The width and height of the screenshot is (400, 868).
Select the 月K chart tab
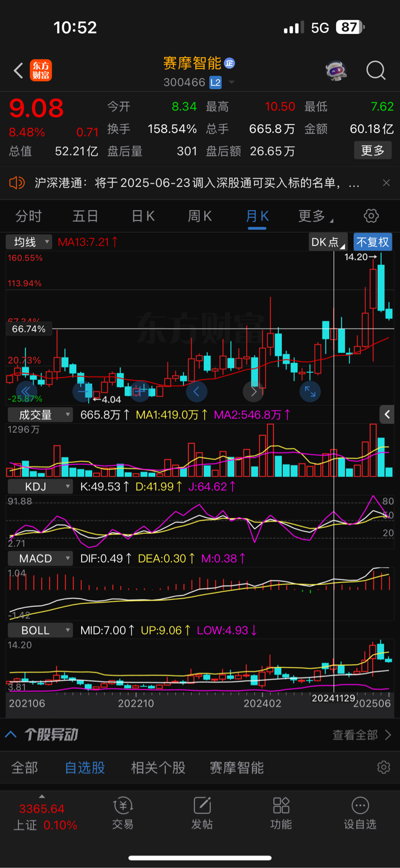coord(257,216)
